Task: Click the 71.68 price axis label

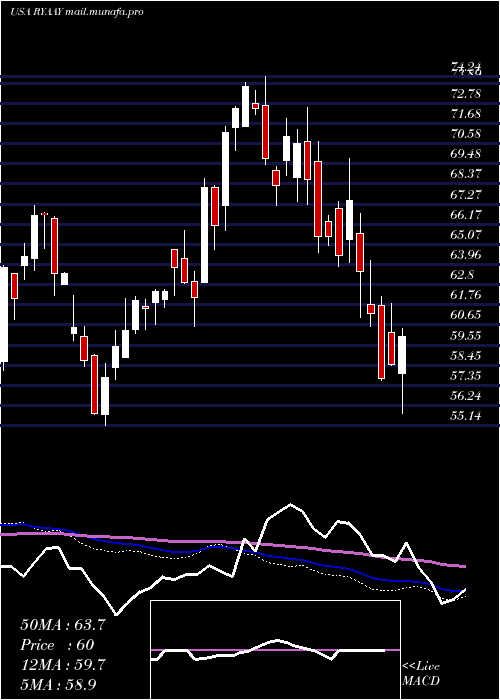Action: [x=467, y=114]
